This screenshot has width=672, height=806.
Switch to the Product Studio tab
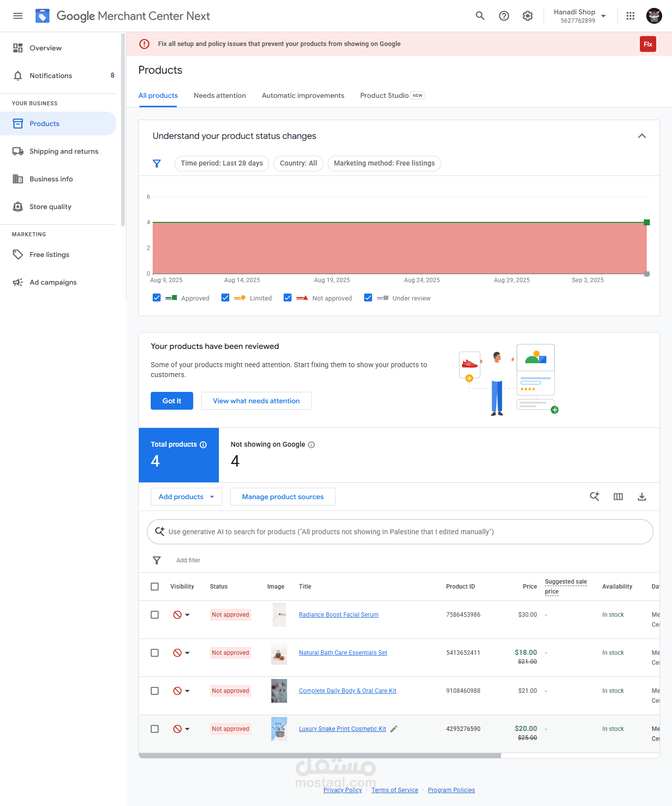click(392, 95)
